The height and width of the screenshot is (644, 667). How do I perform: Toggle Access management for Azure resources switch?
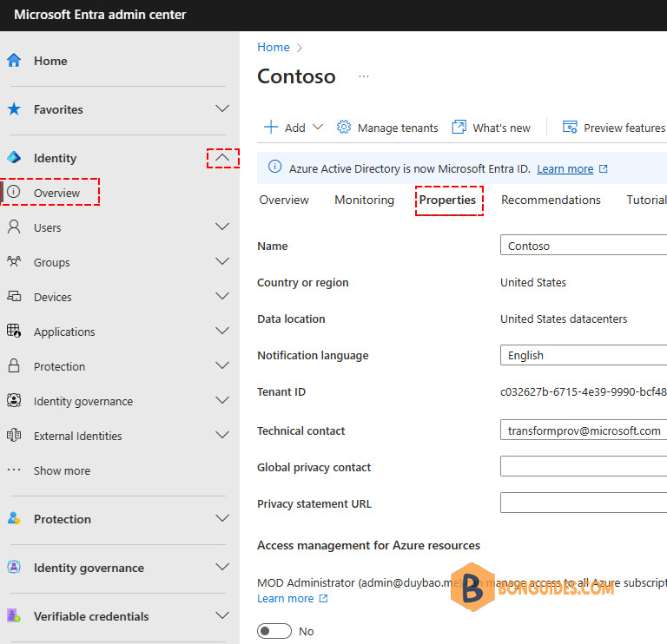[274, 631]
